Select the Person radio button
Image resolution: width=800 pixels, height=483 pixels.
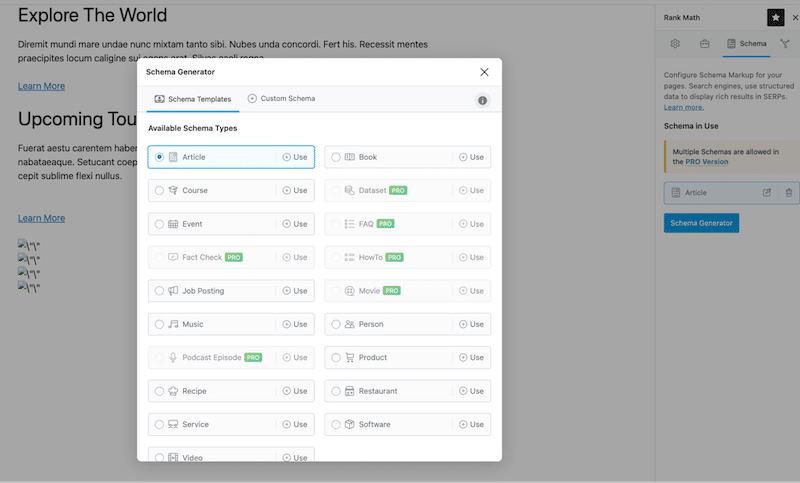336,324
